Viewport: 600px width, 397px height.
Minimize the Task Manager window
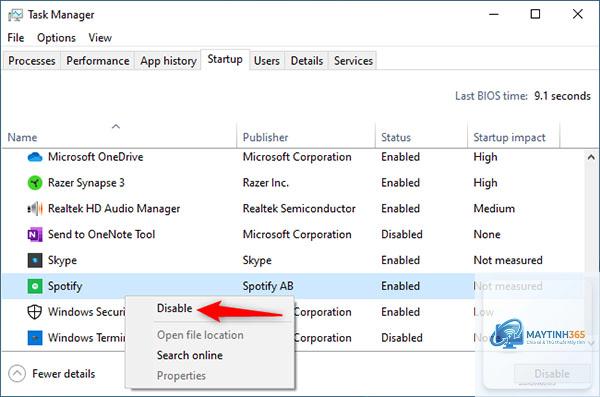pyautogui.click(x=494, y=15)
